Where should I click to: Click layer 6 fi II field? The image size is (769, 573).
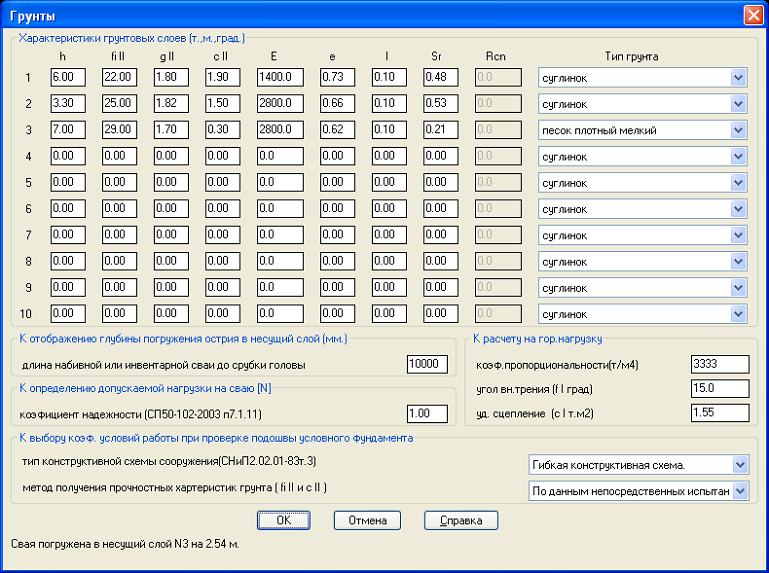point(120,208)
